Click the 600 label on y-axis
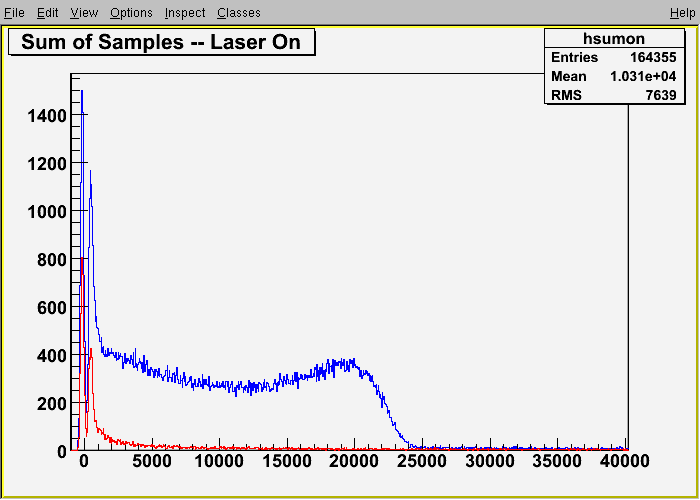The width and height of the screenshot is (700, 500). [51, 308]
